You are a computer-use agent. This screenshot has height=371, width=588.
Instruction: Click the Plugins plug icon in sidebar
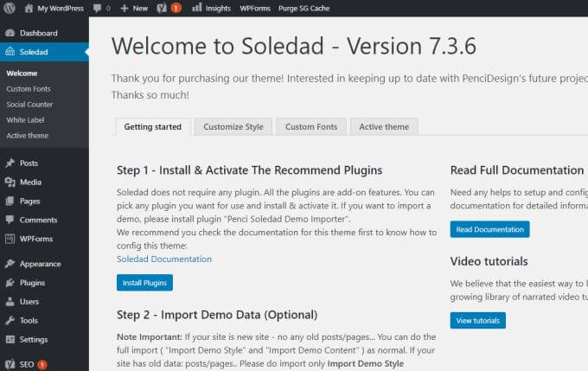10,283
